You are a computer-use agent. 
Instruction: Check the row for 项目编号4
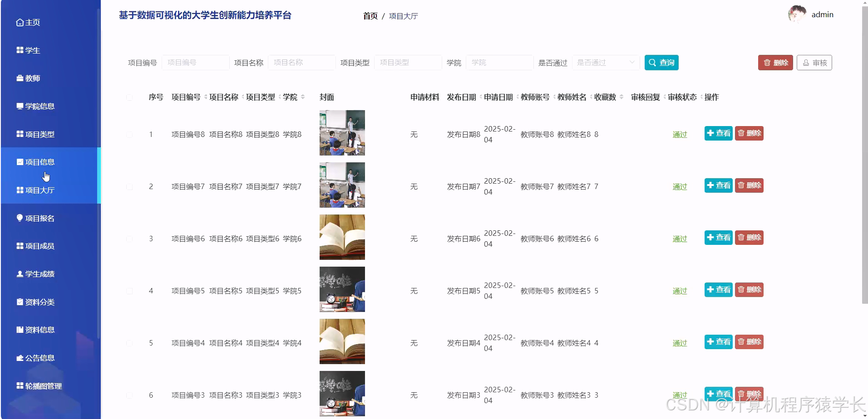coord(129,343)
